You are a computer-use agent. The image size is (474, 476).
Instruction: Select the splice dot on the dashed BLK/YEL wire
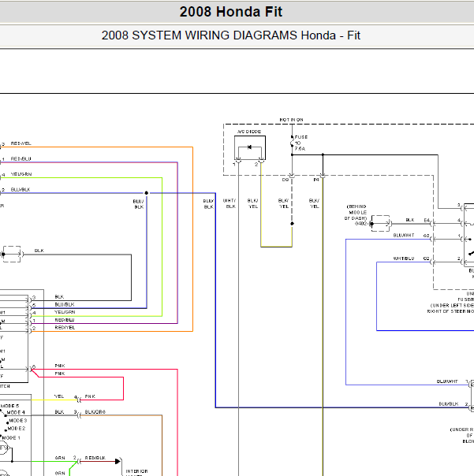pos(292,224)
